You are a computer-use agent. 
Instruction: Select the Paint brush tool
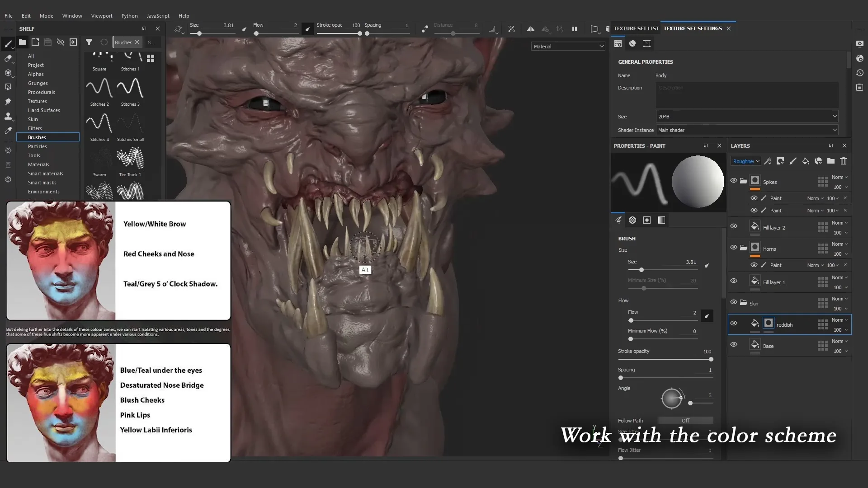[x=8, y=43]
